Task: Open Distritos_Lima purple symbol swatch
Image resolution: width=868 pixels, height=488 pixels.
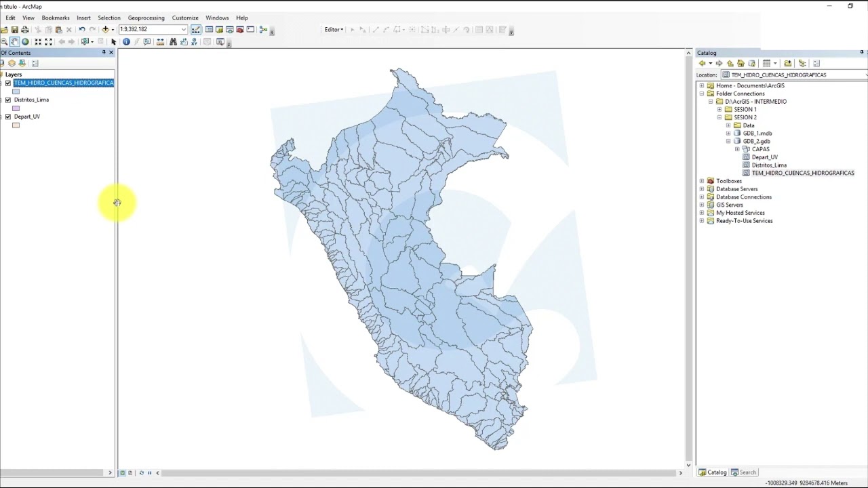Action: 16,108
